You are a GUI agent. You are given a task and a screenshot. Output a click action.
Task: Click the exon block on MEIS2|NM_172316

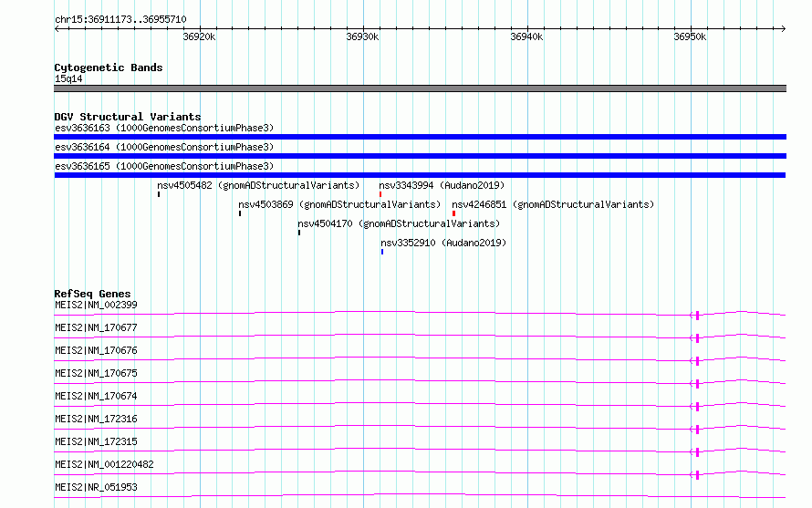pyautogui.click(x=698, y=430)
